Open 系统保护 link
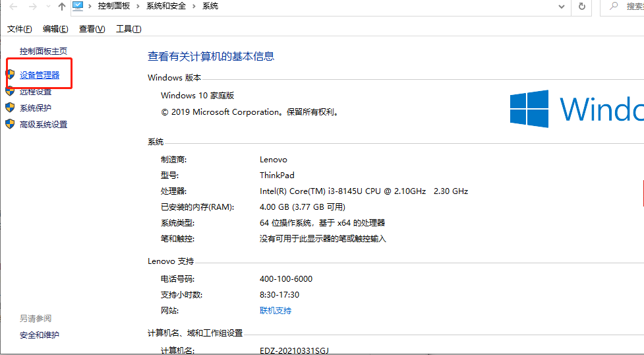The width and height of the screenshot is (644, 355). (x=36, y=108)
